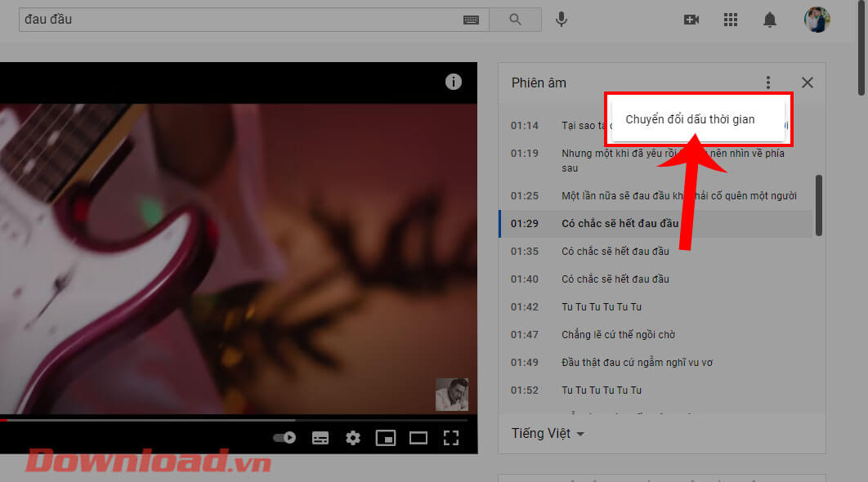Viewport: 868px width, 482px height.
Task: Jump to Đầu thật đau cứ ngẫm nghĩ vu vơ
Action: [655, 363]
